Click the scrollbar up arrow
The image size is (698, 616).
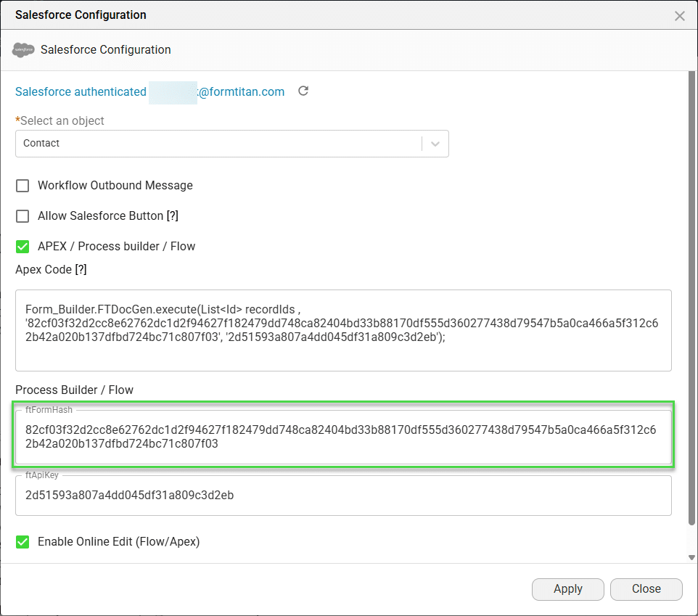click(691, 75)
